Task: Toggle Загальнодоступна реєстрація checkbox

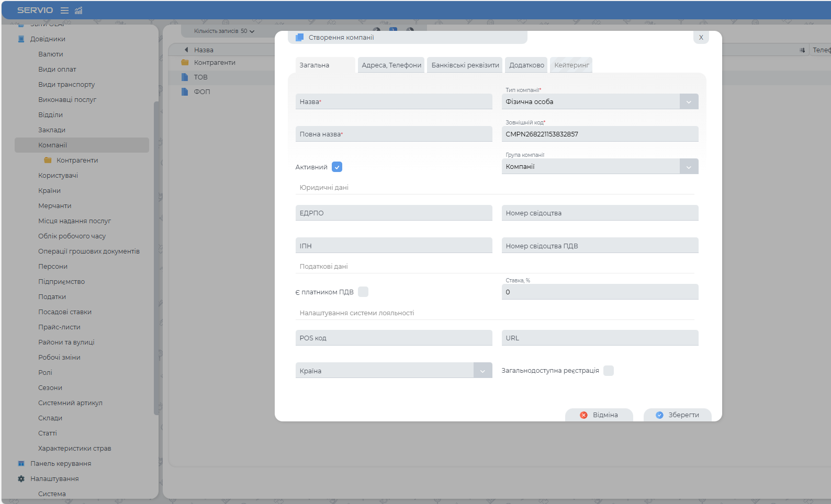Action: [609, 371]
